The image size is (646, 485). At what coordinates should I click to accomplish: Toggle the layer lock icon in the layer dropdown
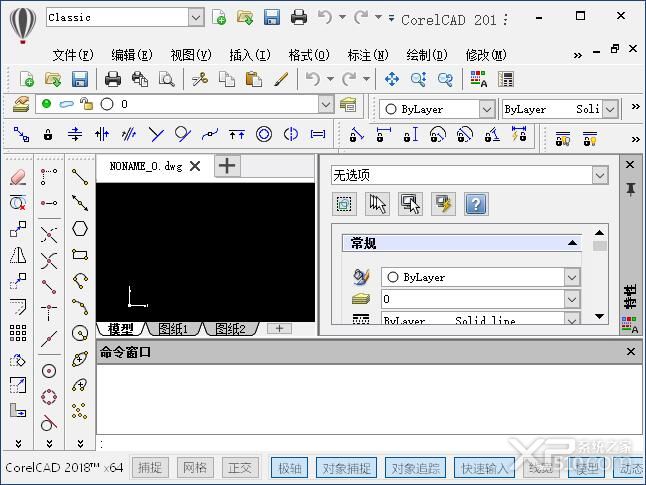click(x=87, y=103)
